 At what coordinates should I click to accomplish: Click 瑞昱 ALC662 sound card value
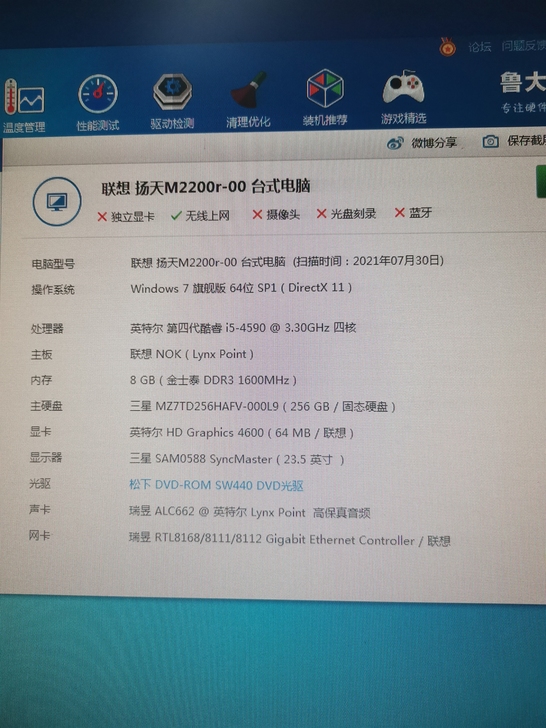250,512
